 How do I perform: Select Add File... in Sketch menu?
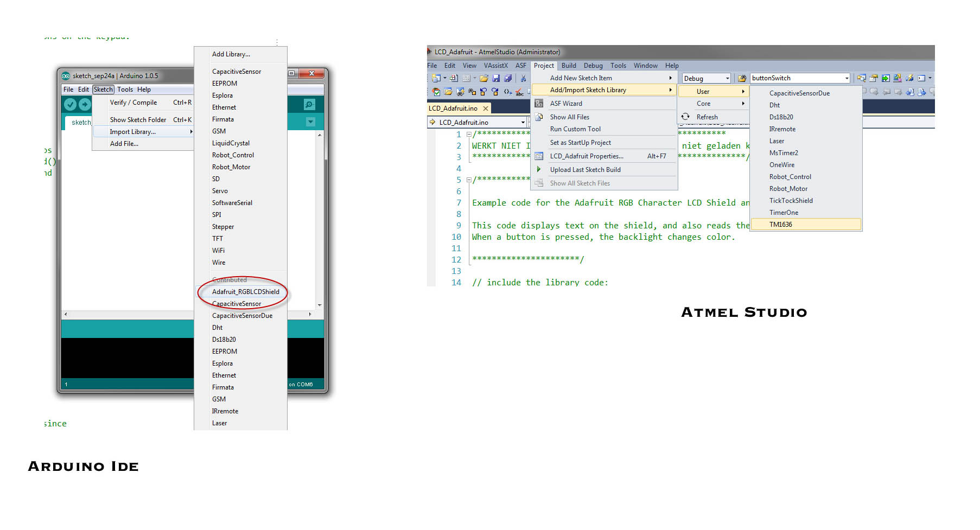(x=143, y=144)
